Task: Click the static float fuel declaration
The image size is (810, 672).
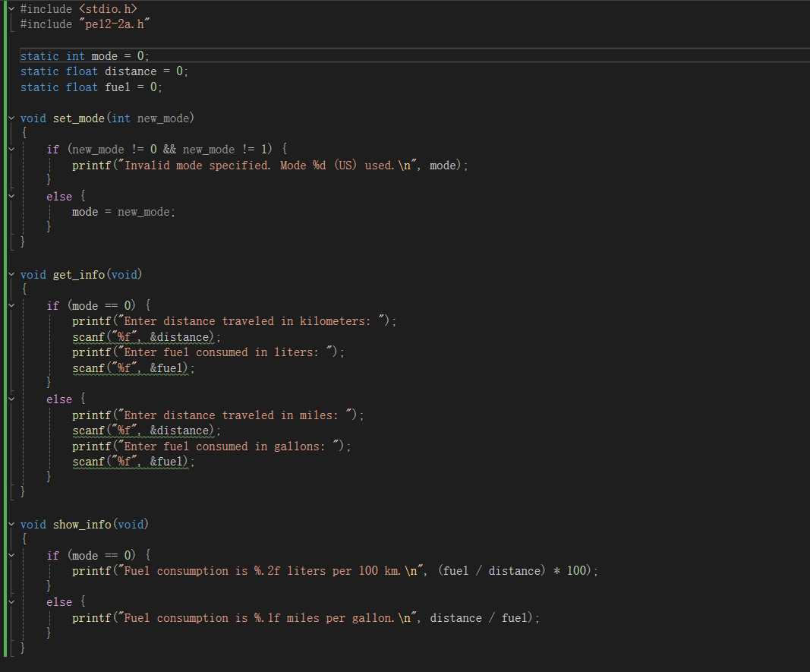Action: point(91,87)
